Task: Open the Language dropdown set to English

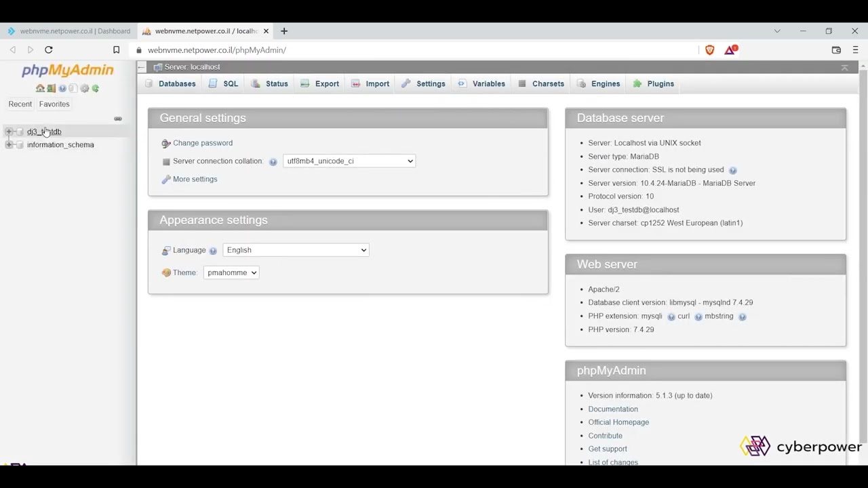Action: click(x=296, y=250)
